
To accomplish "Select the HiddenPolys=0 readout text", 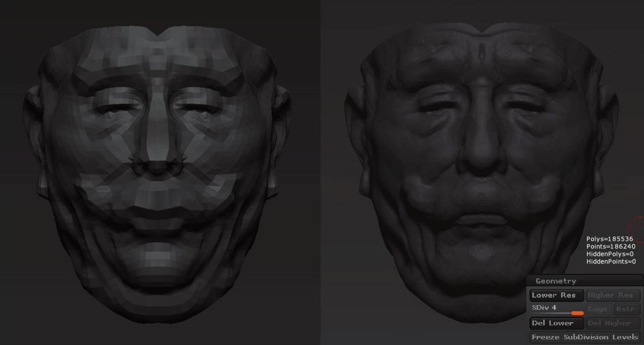I will [610, 254].
